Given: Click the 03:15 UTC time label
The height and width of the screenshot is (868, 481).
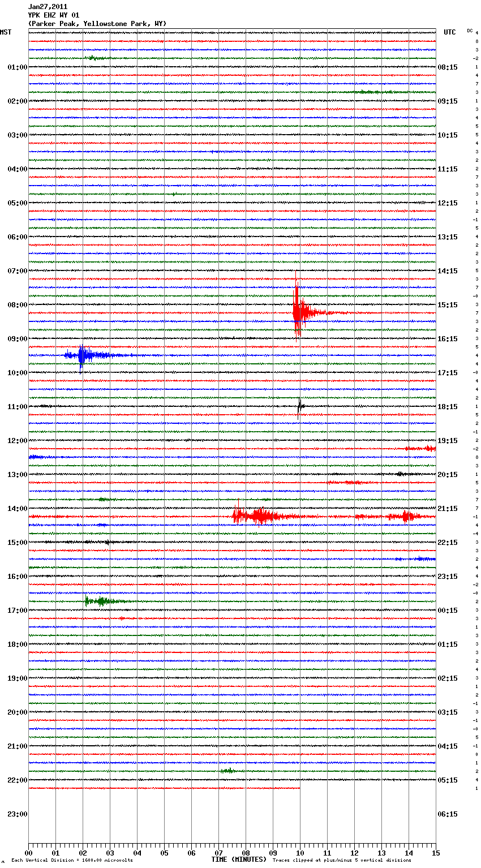Looking at the screenshot, I should click(x=448, y=712).
